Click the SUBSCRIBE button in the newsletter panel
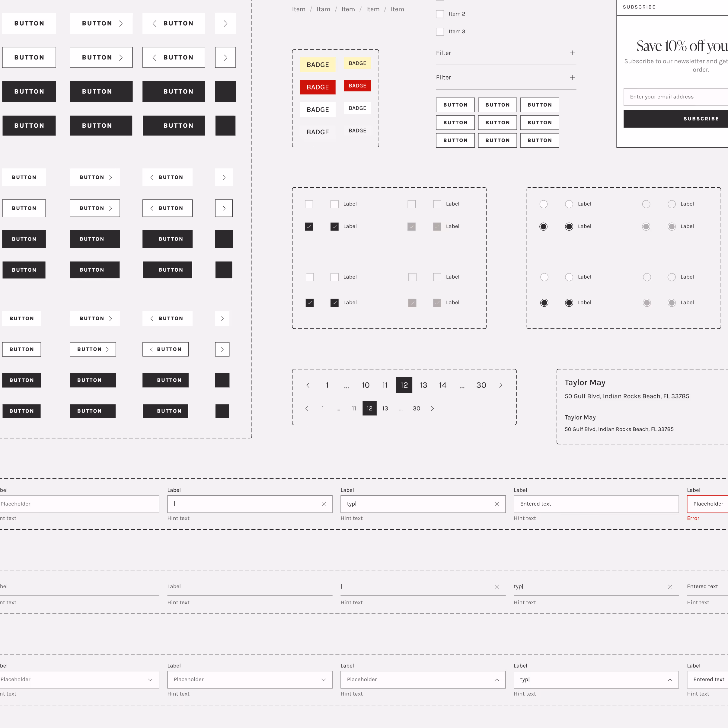 701,118
